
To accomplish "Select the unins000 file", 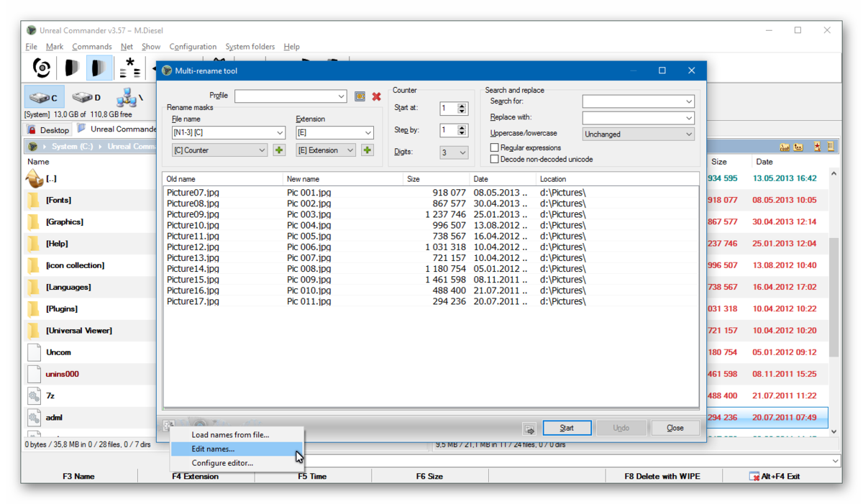I will pyautogui.click(x=63, y=374).
